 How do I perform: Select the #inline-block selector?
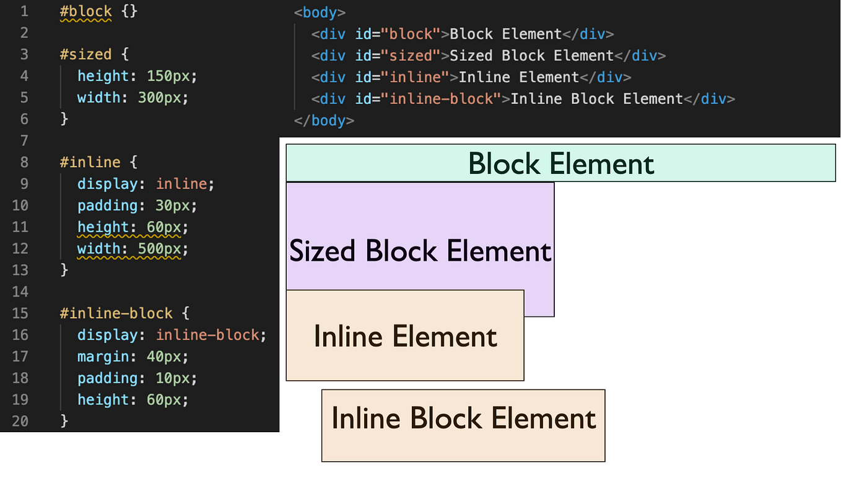116,313
